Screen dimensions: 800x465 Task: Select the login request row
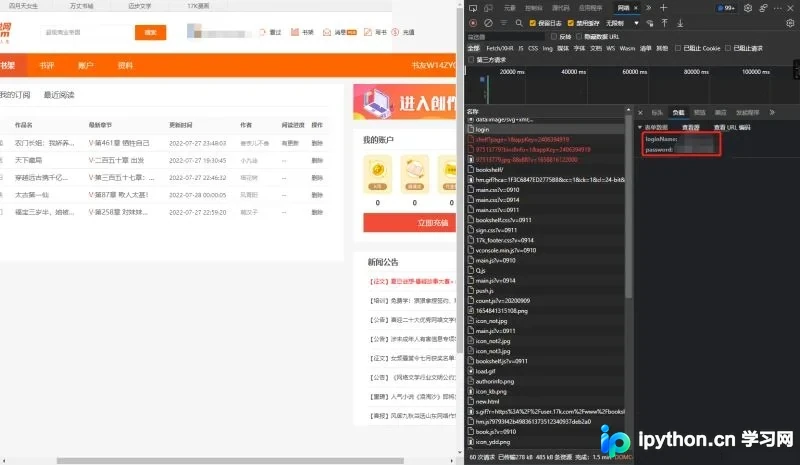click(x=545, y=130)
